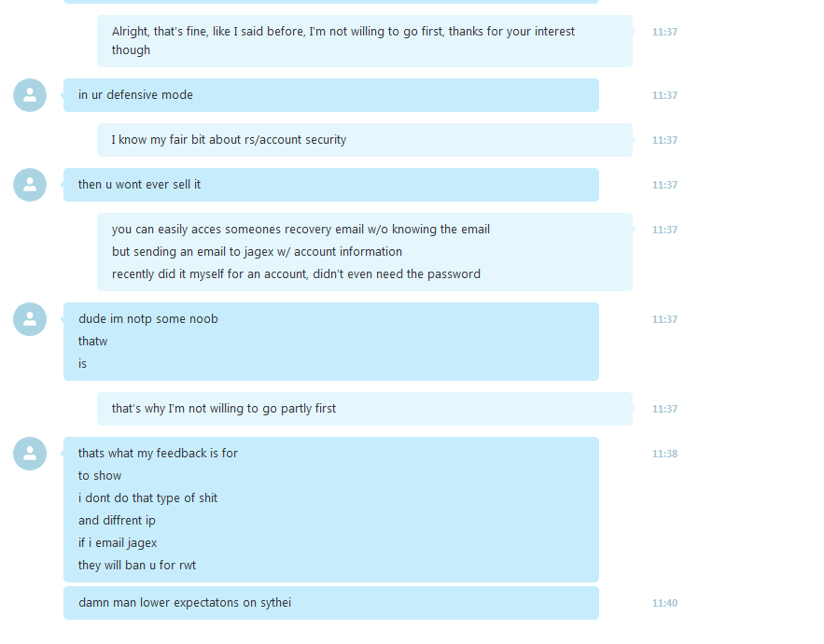The image size is (824, 644).
Task: Select the message "then u wont ever sell it"
Action: click(x=331, y=185)
